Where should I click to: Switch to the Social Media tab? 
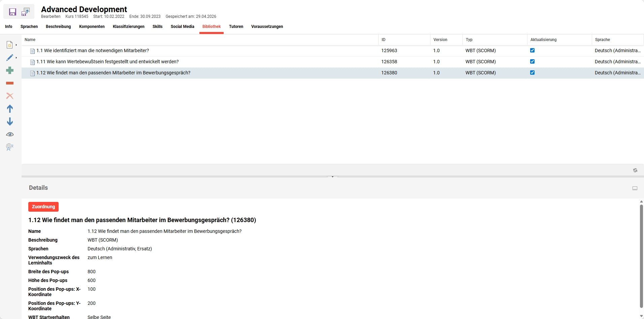tap(183, 27)
